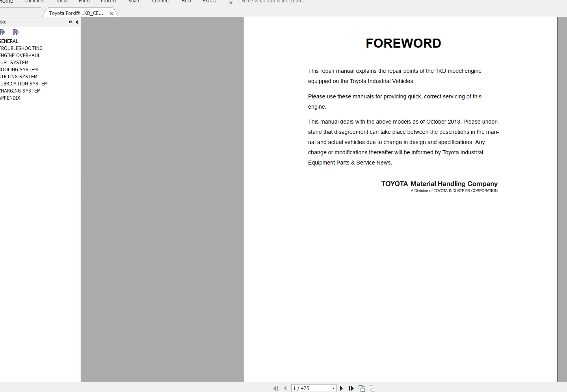
Task: Open the Extras ribbon tab
Action: pyautogui.click(x=209, y=2)
